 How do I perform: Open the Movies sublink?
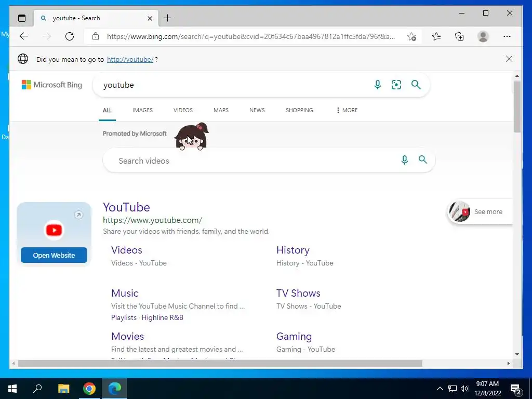click(128, 336)
